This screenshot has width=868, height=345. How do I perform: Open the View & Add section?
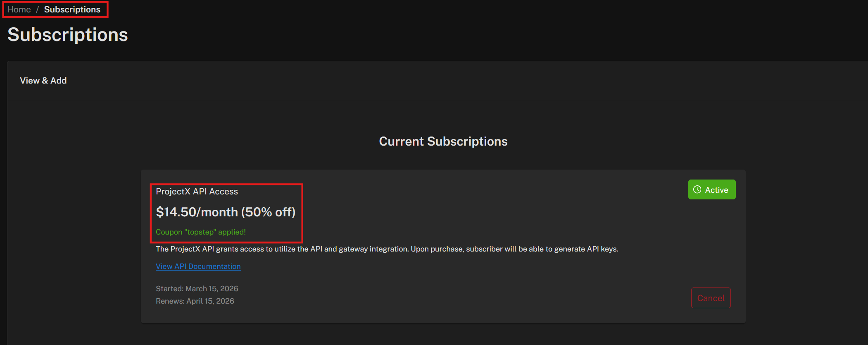pos(43,80)
